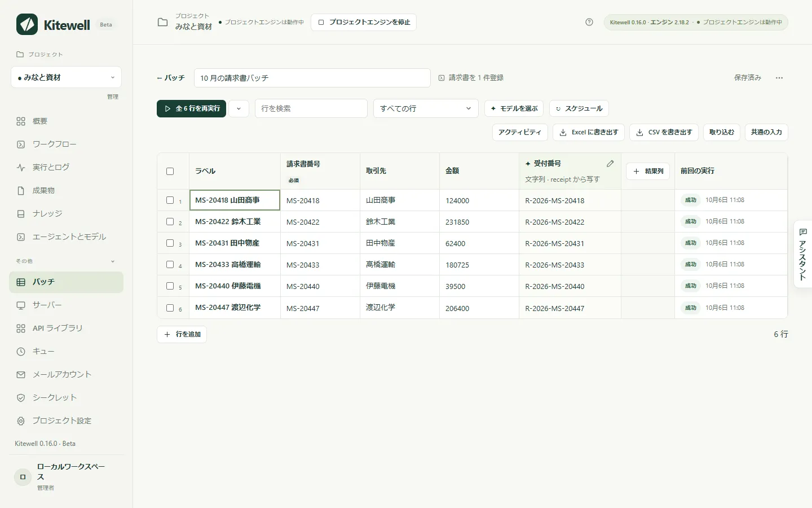Export with Excel に書き出す
The image size is (812, 508).
tap(589, 132)
